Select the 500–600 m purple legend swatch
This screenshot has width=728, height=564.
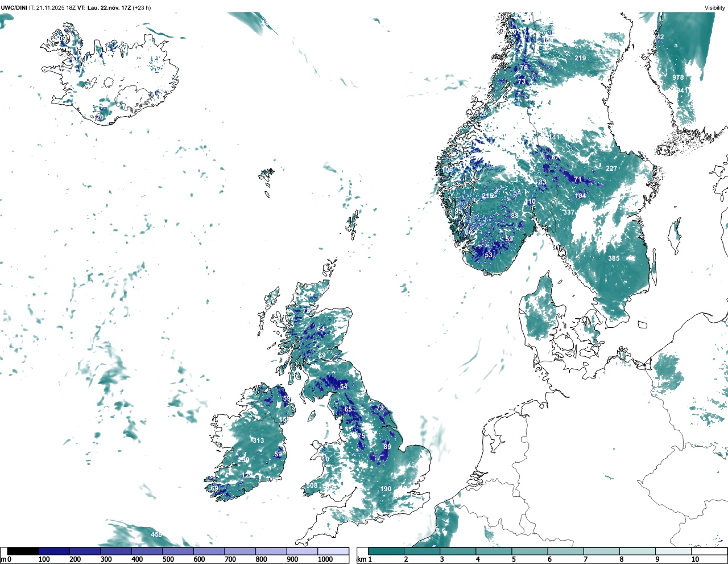178,551
